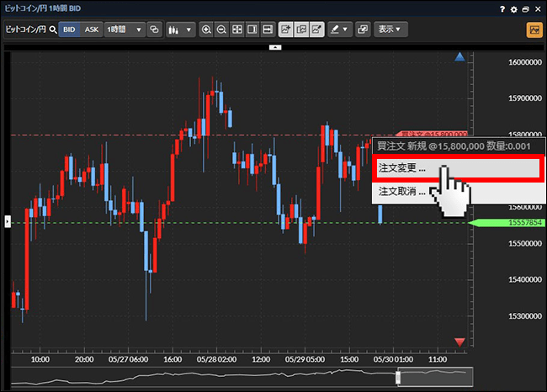Open the 表示 display menu
This screenshot has height=392, width=547.
pyautogui.click(x=390, y=29)
